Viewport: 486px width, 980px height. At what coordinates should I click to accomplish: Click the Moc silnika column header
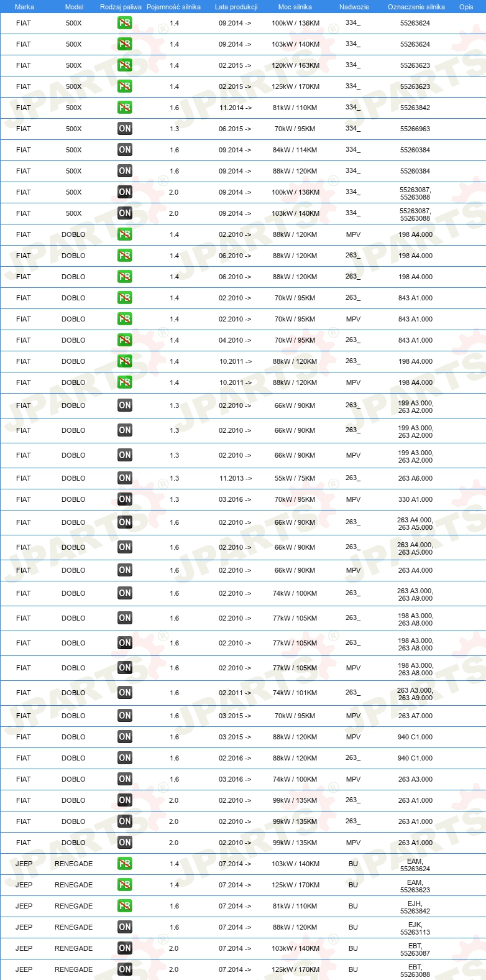[295, 7]
